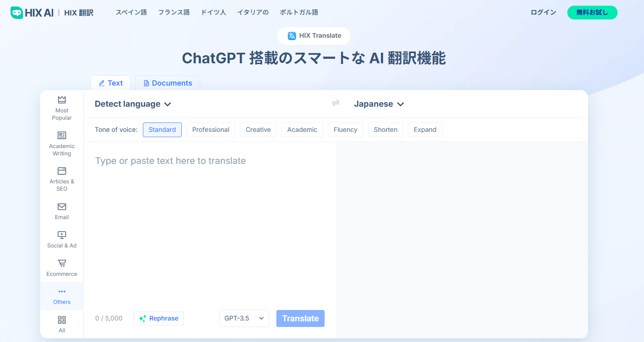
Task: Select Articles & SEO sidebar icon
Action: pos(62,171)
